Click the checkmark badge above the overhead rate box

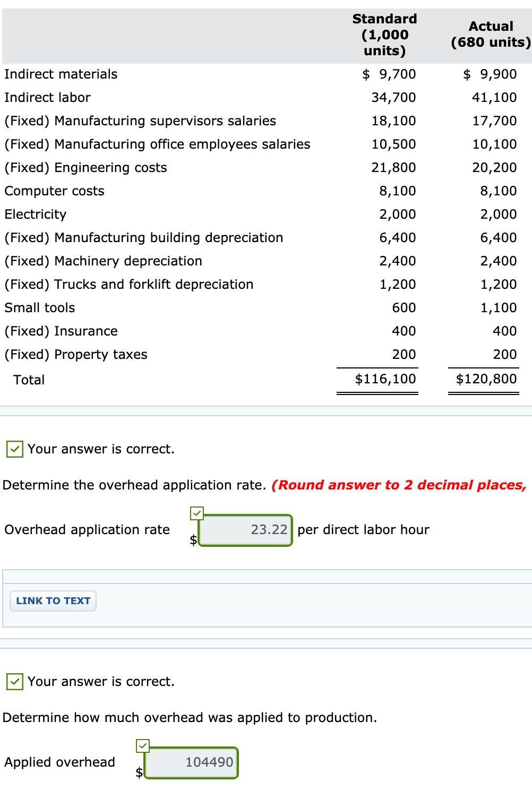pos(198,513)
